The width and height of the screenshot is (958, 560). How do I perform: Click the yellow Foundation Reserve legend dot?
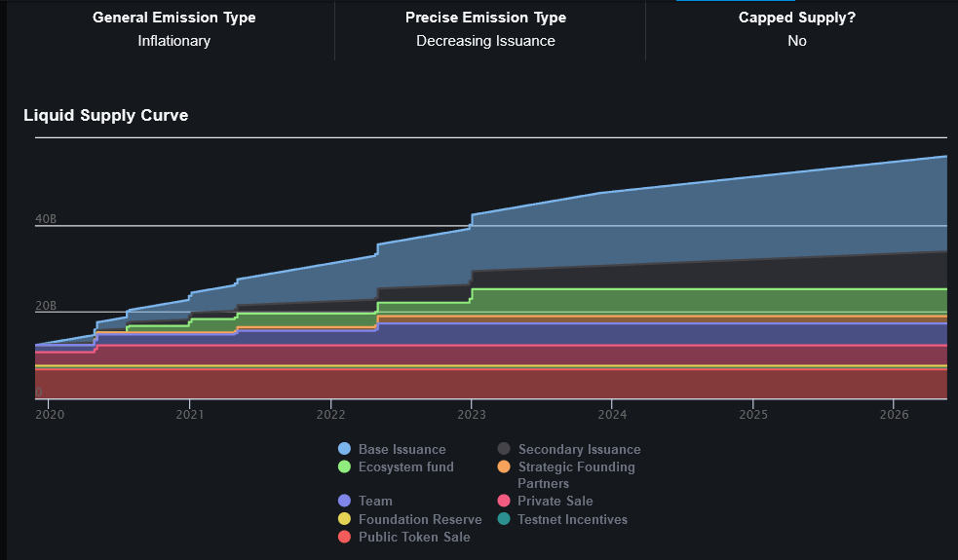click(x=344, y=519)
